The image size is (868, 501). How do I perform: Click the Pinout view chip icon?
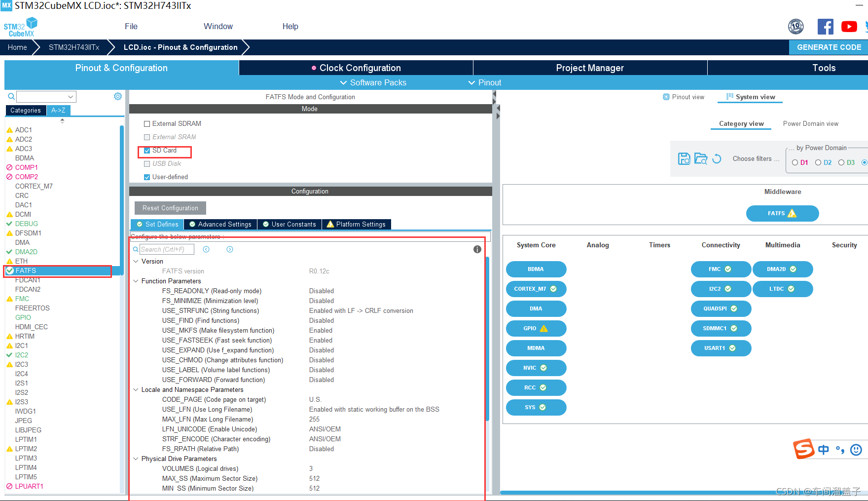click(666, 97)
